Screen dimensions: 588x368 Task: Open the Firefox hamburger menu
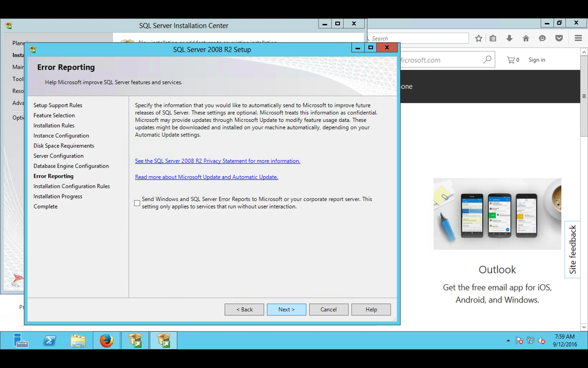[578, 38]
